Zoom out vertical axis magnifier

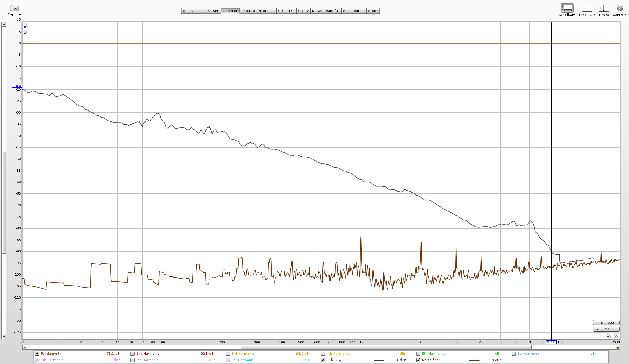[26, 32]
